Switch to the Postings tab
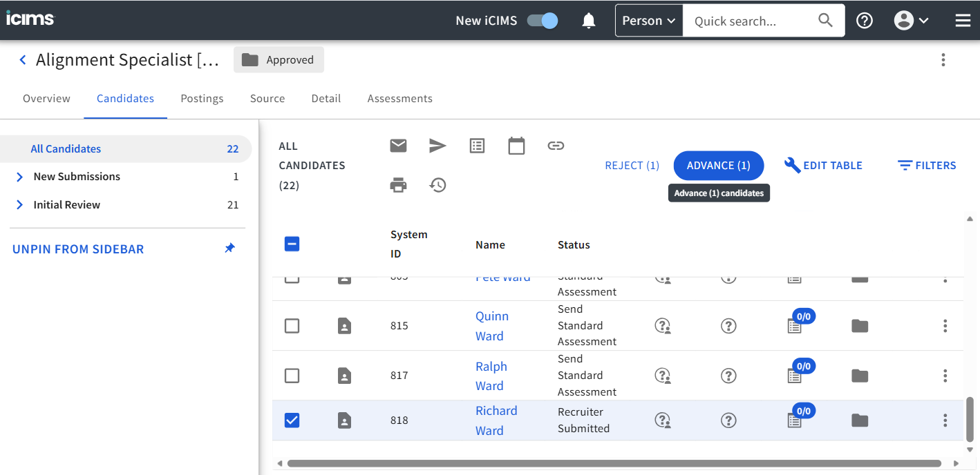Image resolution: width=980 pixels, height=475 pixels. [x=202, y=99]
